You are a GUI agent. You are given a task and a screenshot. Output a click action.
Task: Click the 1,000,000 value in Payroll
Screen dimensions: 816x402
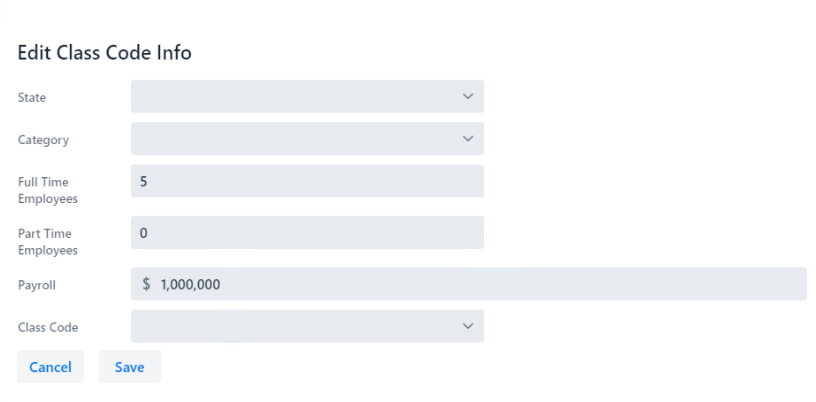pos(190,284)
